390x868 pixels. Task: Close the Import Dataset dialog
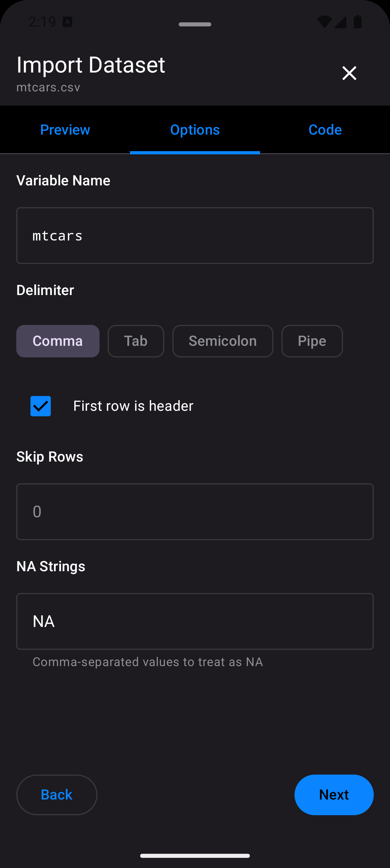pos(349,73)
